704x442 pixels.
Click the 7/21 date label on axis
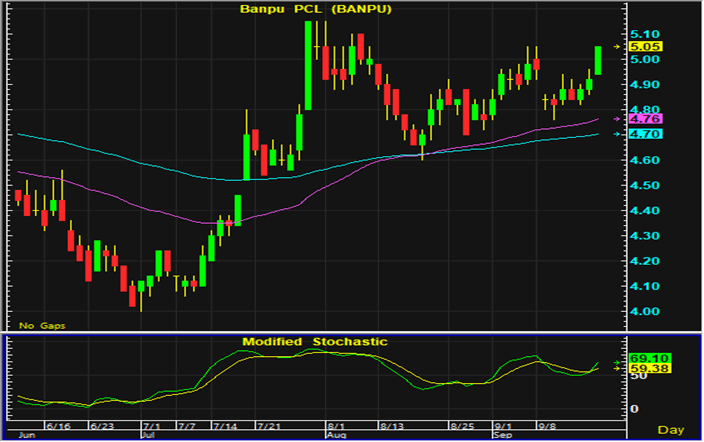269,427
